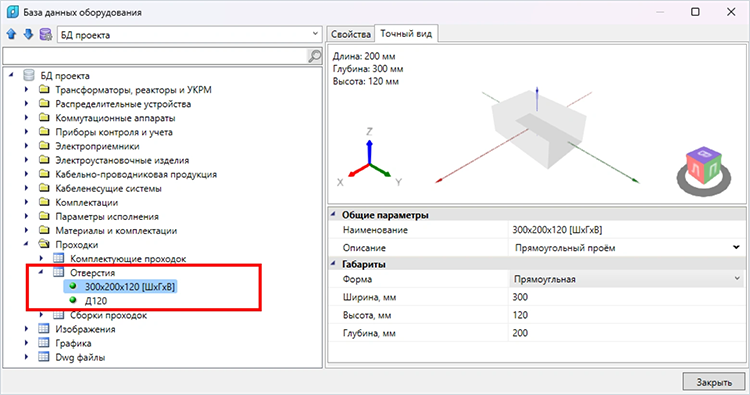Click the Наименование value field
Image resolution: width=750 pixels, height=395 pixels.
(627, 230)
